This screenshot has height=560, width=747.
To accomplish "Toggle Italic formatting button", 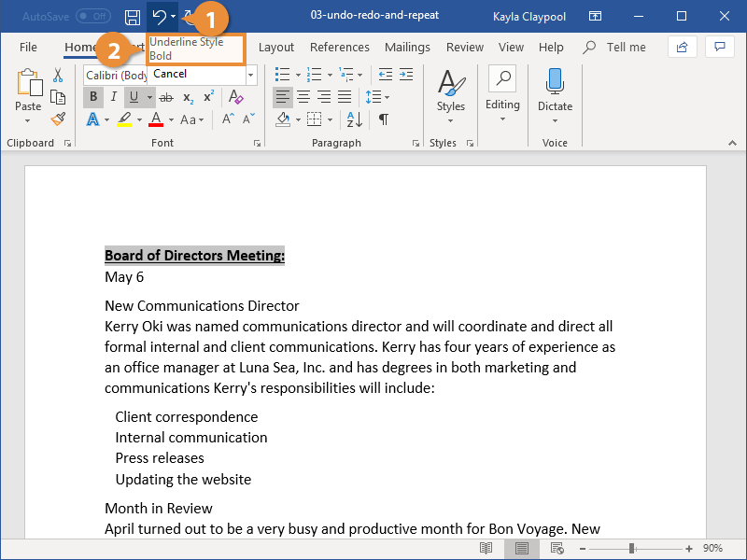I will pyautogui.click(x=114, y=97).
